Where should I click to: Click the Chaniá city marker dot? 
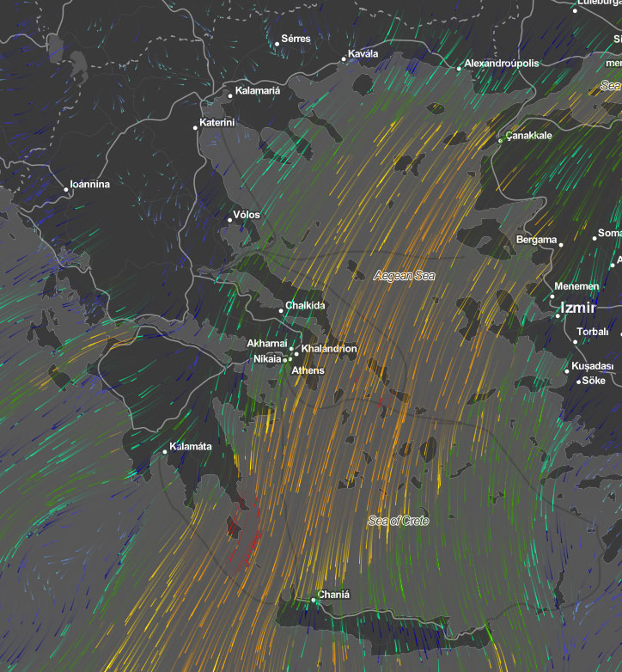click(314, 601)
